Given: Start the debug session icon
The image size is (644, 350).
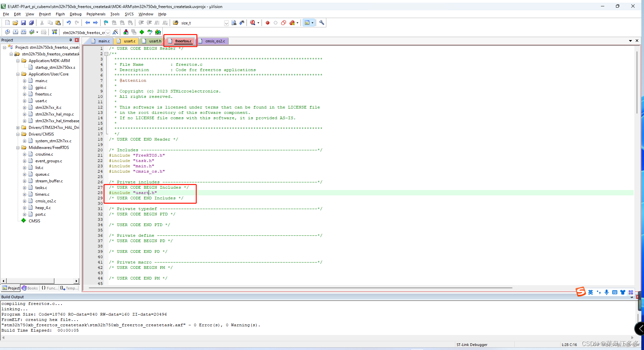Looking at the screenshot, I should pyautogui.click(x=253, y=23).
